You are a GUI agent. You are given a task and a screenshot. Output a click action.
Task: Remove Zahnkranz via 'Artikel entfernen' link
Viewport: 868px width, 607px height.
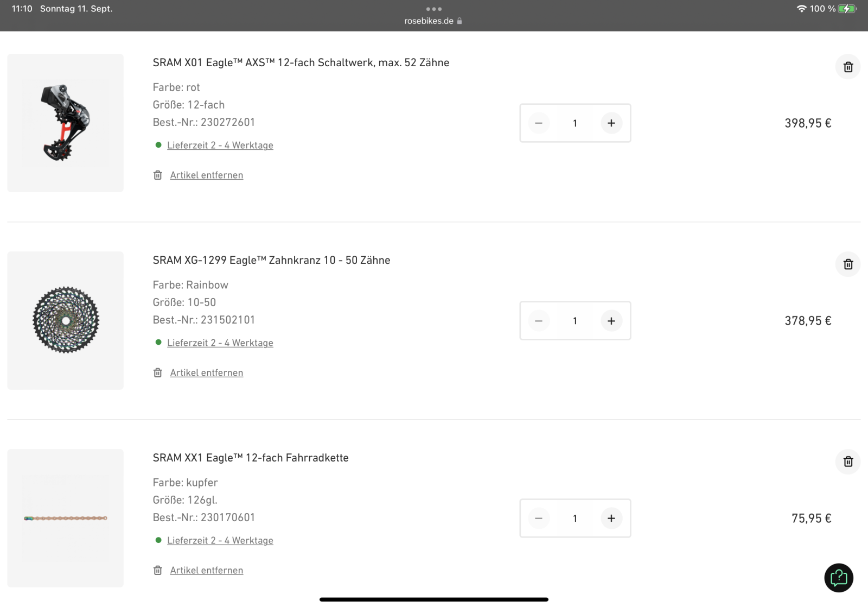[206, 373]
